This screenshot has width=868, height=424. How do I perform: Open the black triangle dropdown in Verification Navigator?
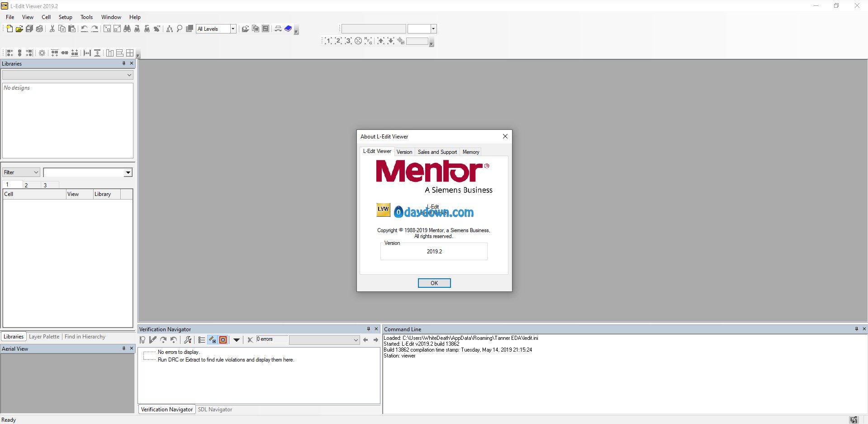pos(237,340)
